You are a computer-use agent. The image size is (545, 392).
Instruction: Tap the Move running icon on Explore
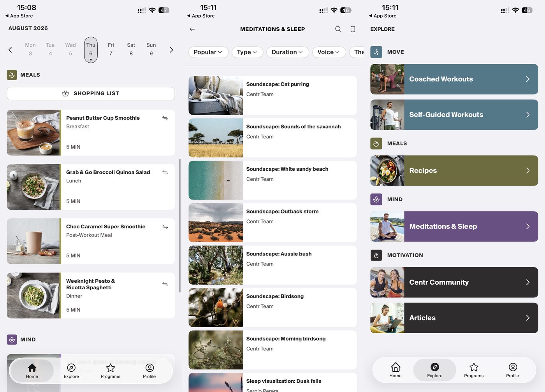[x=376, y=52]
